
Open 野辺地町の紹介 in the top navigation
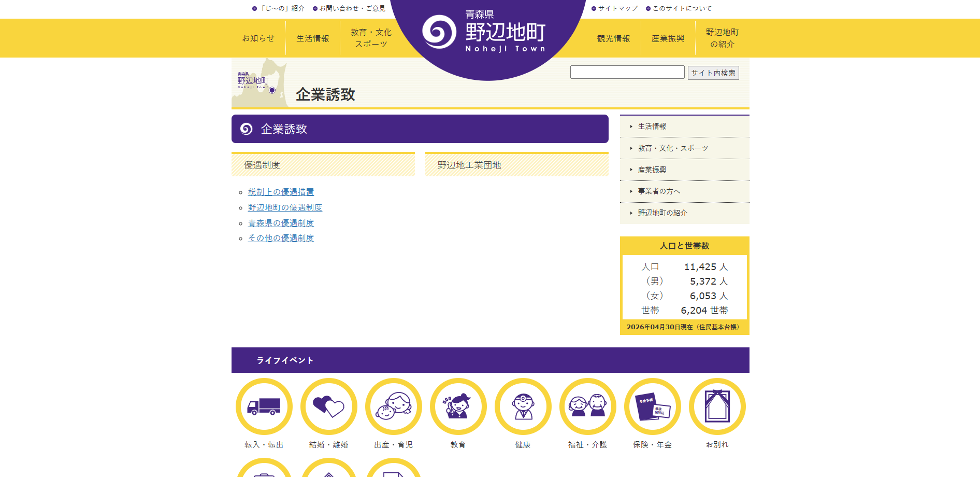pyautogui.click(x=723, y=38)
